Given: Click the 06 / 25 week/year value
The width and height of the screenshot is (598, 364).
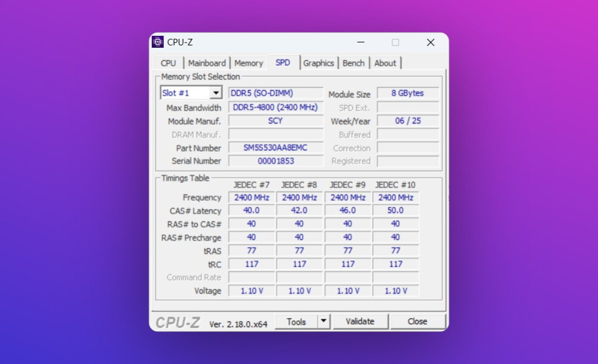Looking at the screenshot, I should 408,121.
